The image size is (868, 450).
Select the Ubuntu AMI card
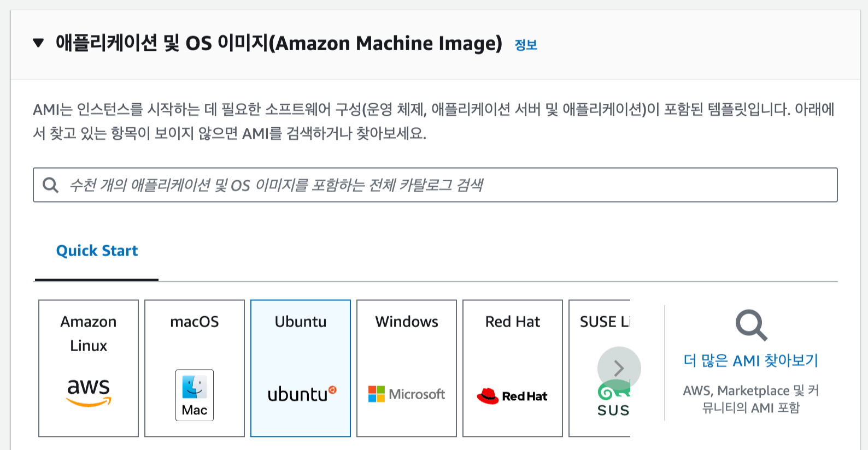(301, 368)
